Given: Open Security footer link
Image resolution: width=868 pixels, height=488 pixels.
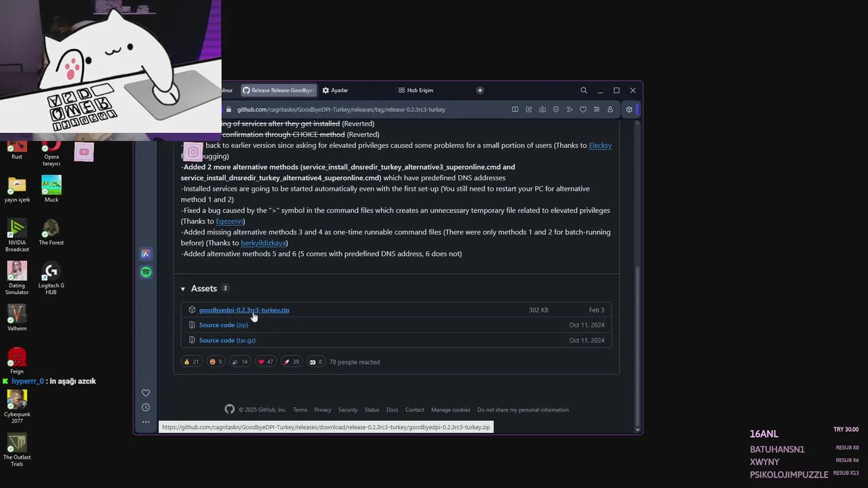Looking at the screenshot, I should (348, 409).
